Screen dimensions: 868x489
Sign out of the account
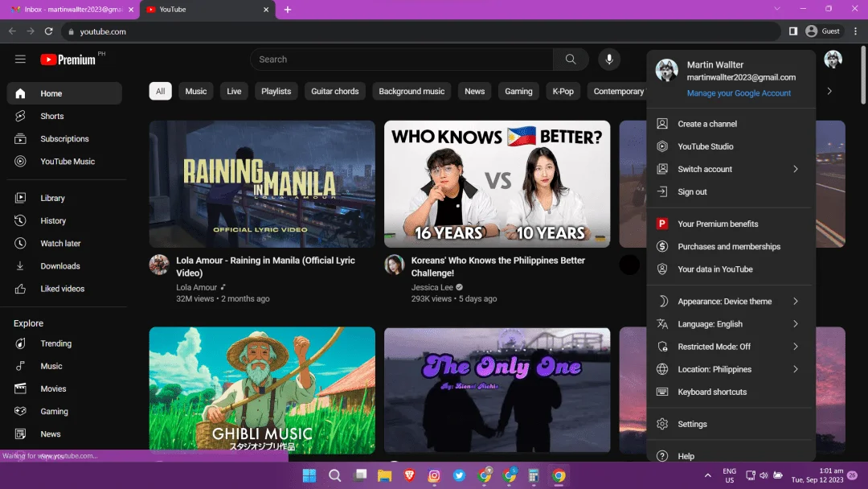(x=731, y=192)
